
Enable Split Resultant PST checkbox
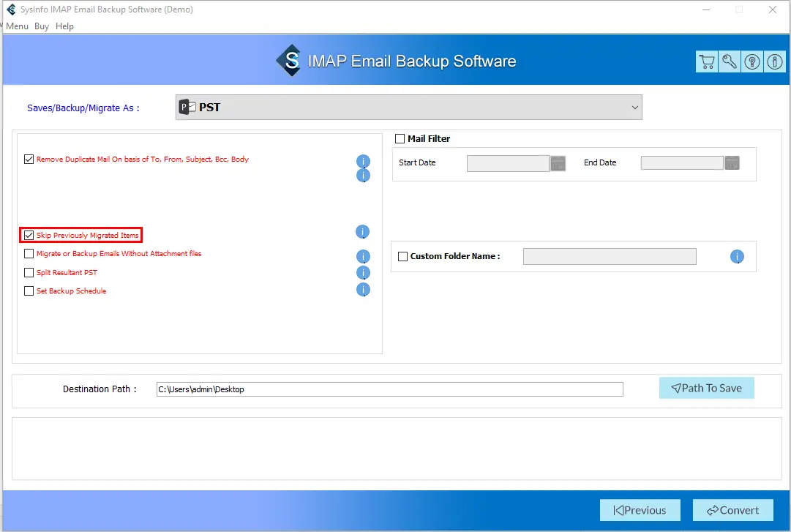click(x=29, y=273)
